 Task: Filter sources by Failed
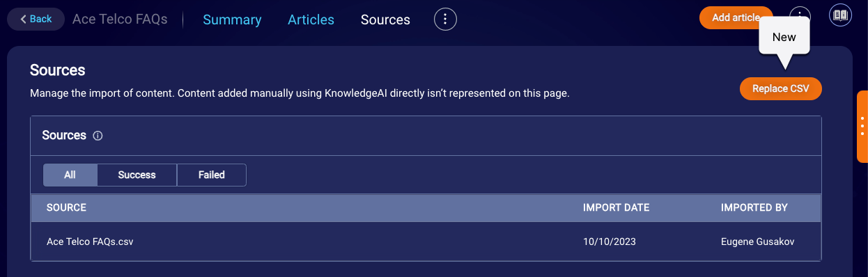(x=212, y=175)
